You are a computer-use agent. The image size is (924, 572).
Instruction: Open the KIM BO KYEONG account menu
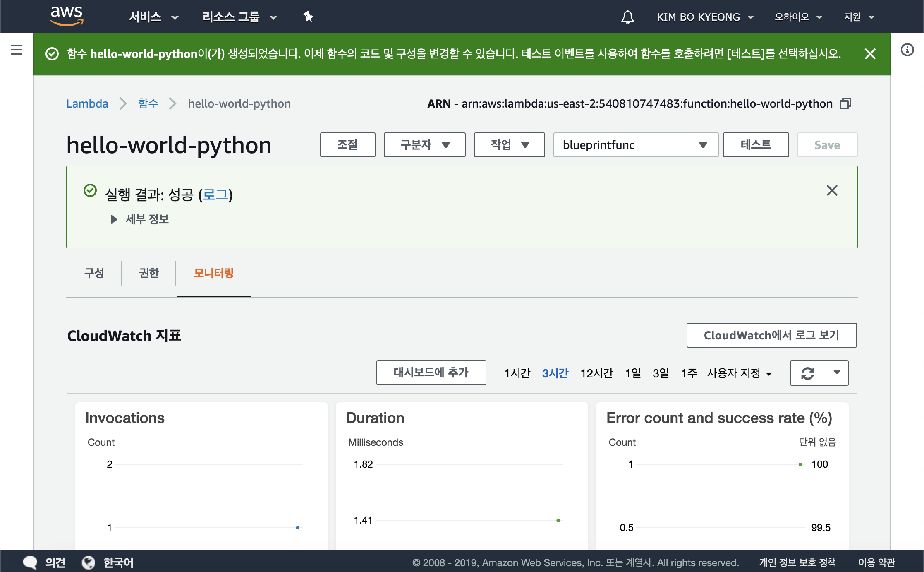pos(705,17)
